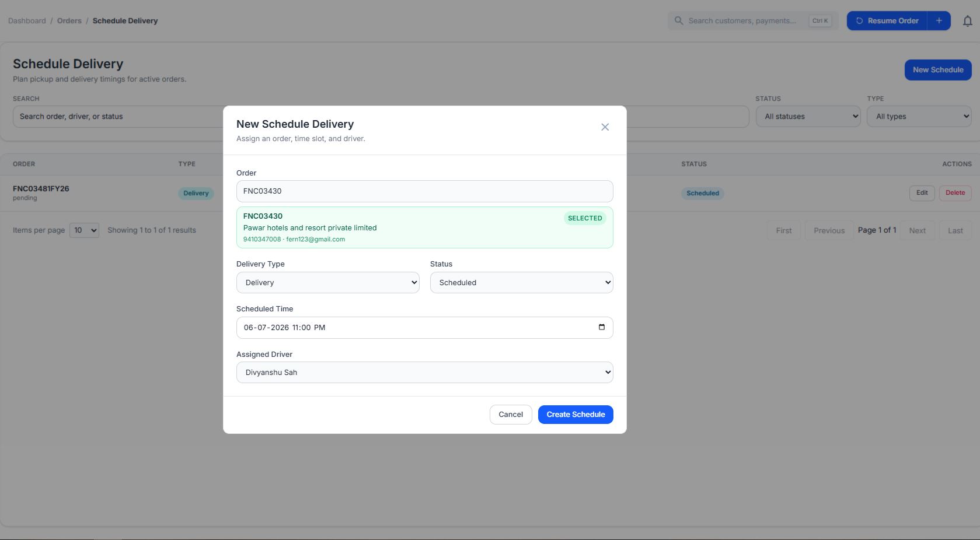Open the Status dropdown in the dialog
Screen dimensions: 980x540
521,283
